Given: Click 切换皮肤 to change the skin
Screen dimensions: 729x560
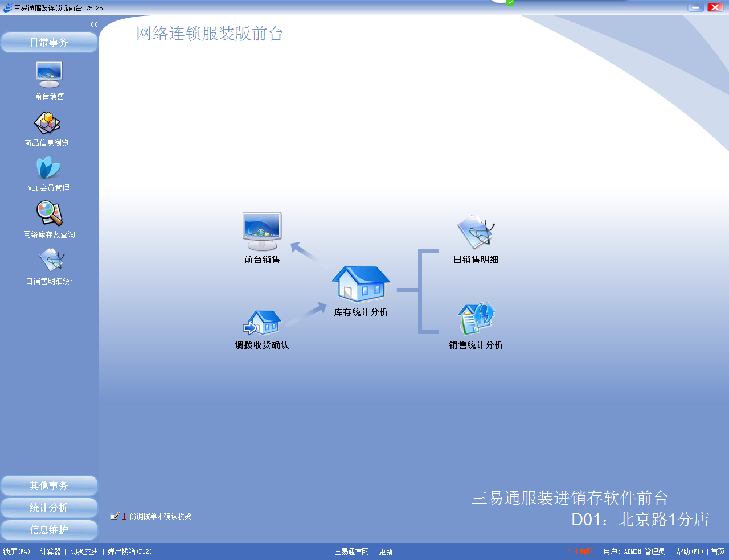Looking at the screenshot, I should (x=84, y=551).
